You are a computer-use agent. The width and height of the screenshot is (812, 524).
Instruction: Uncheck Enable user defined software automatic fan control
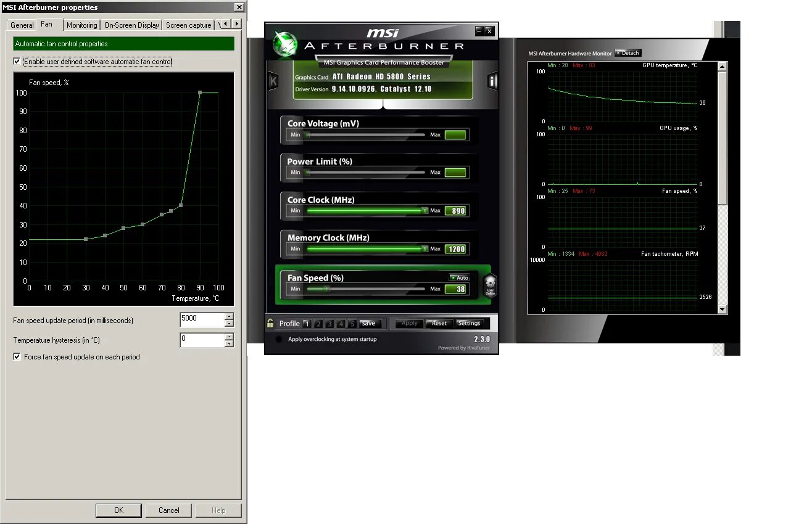pyautogui.click(x=17, y=62)
